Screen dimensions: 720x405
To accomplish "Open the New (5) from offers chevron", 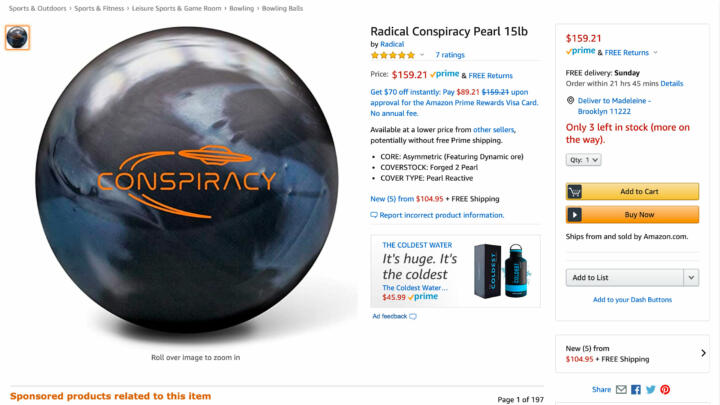I will point(703,353).
